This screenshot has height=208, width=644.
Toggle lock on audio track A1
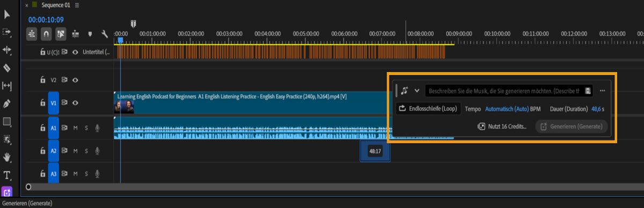pos(43,128)
